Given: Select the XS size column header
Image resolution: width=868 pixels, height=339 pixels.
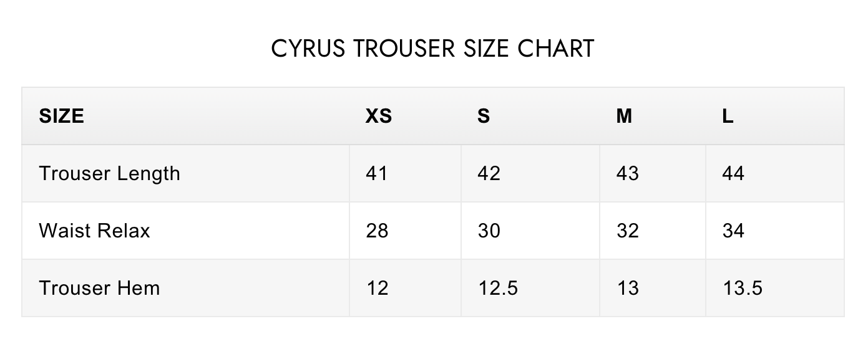Looking at the screenshot, I should [378, 116].
